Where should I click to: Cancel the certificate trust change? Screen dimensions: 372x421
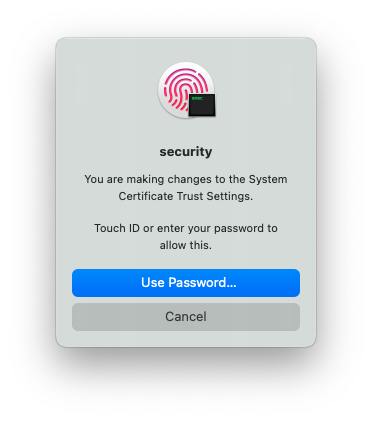coord(186,317)
